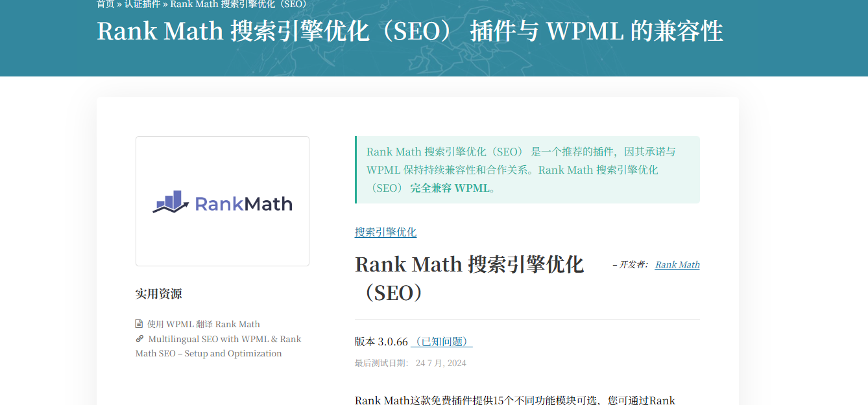Open the 认证插件 breadcrumb link
Image resolution: width=868 pixels, height=405 pixels.
tap(142, 4)
